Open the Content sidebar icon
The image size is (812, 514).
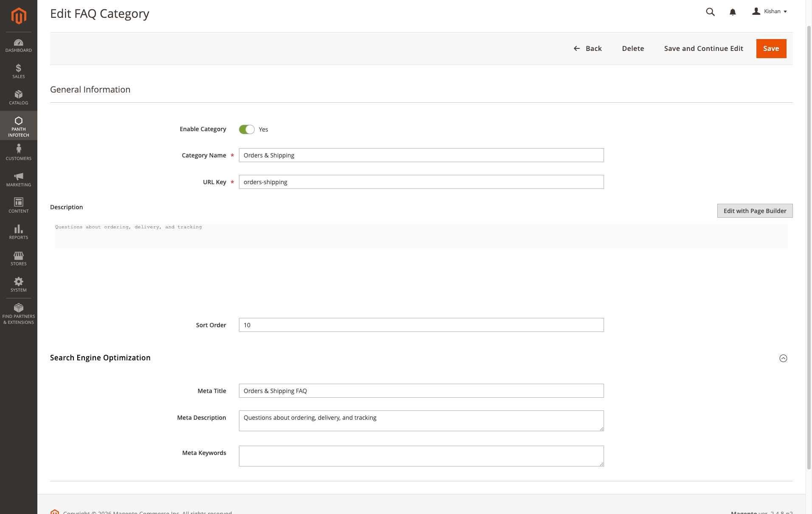click(18, 203)
